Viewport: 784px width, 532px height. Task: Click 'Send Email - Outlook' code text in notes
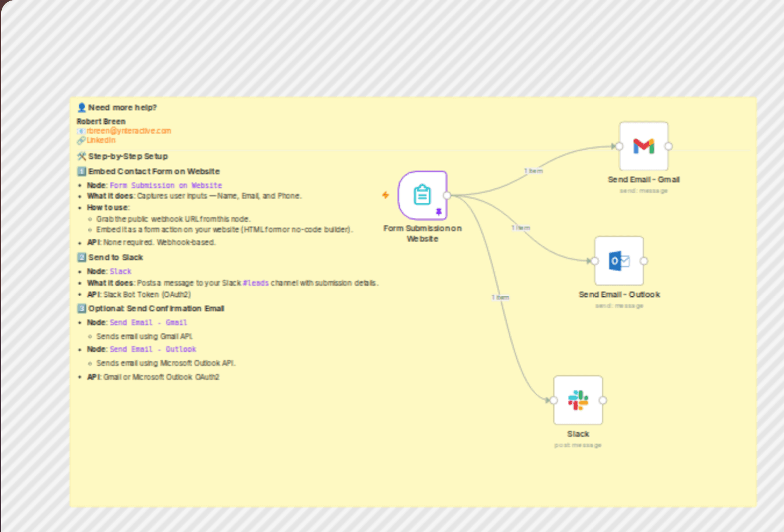(x=153, y=349)
